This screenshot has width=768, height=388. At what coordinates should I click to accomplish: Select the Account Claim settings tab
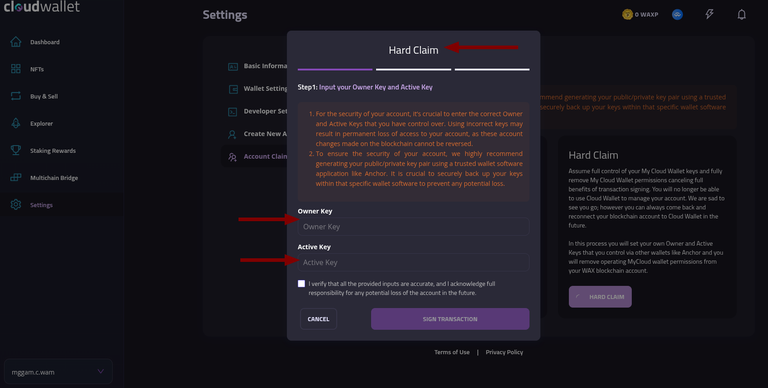click(257, 156)
